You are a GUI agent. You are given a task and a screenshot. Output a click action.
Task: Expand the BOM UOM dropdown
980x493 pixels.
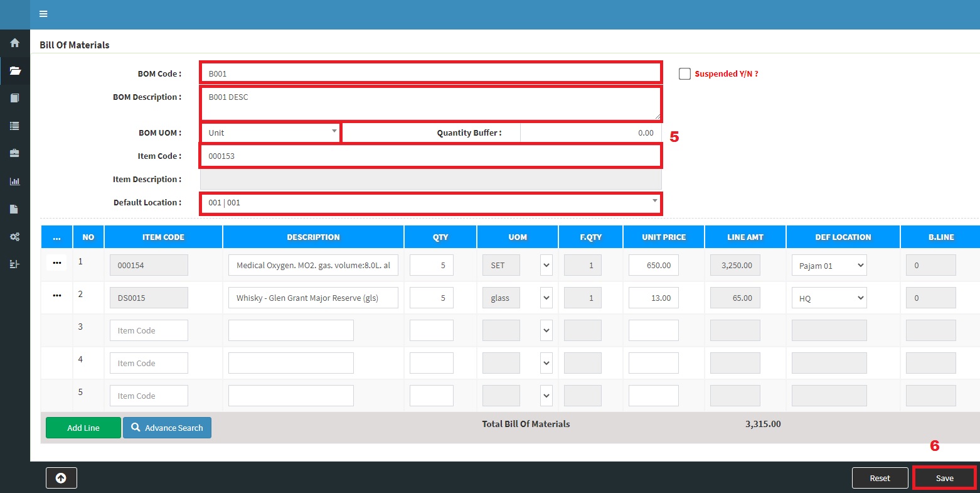pos(270,133)
